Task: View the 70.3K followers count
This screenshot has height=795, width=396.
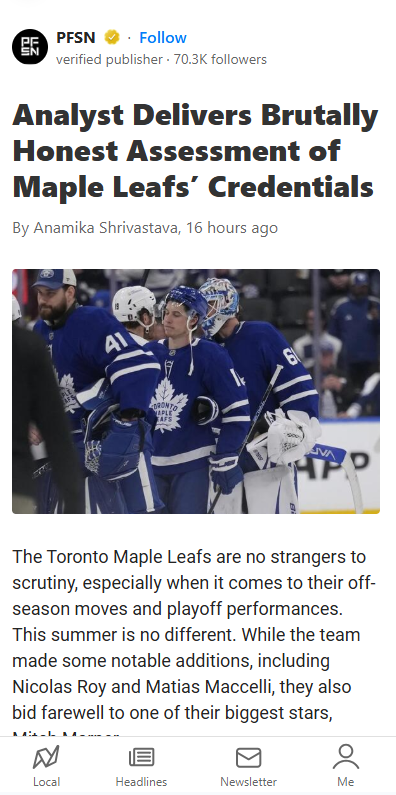Action: click(x=220, y=60)
